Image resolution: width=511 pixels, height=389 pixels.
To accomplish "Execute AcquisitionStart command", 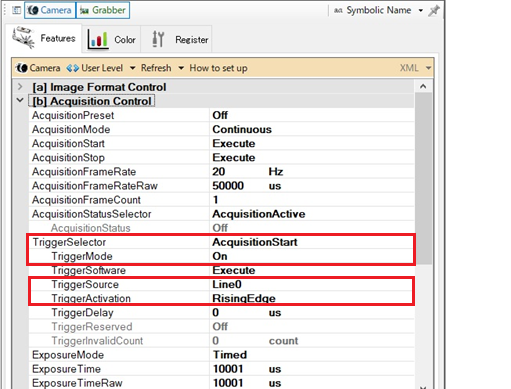I will click(234, 143).
